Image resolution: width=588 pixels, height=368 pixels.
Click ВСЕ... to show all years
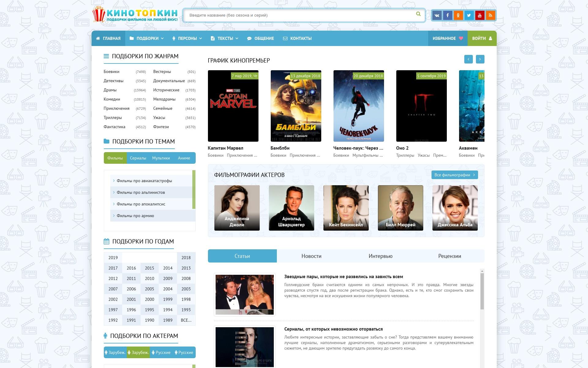click(x=186, y=320)
